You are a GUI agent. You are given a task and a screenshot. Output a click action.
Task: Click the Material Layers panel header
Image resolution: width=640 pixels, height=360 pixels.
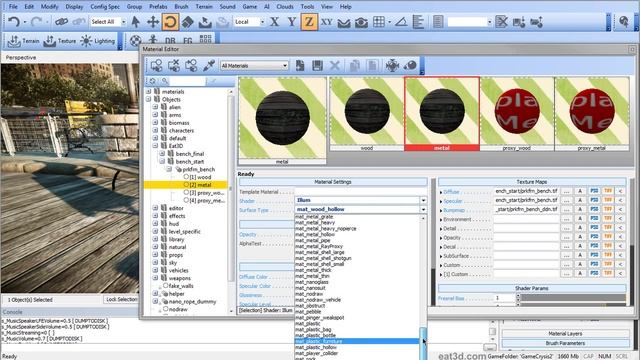(565, 333)
